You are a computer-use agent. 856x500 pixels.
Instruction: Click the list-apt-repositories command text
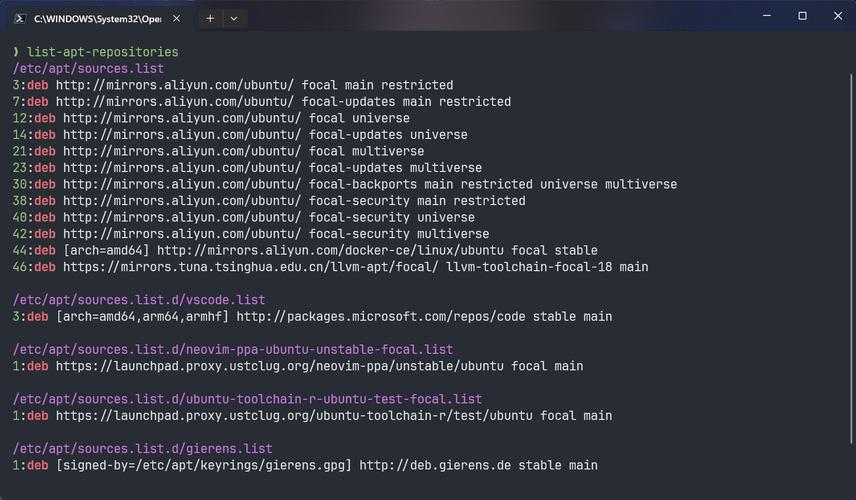(103, 52)
